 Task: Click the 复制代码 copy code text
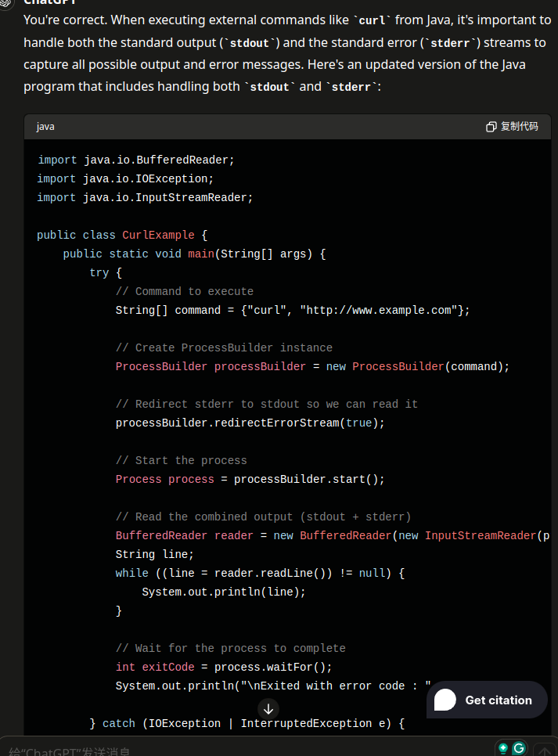pos(519,127)
